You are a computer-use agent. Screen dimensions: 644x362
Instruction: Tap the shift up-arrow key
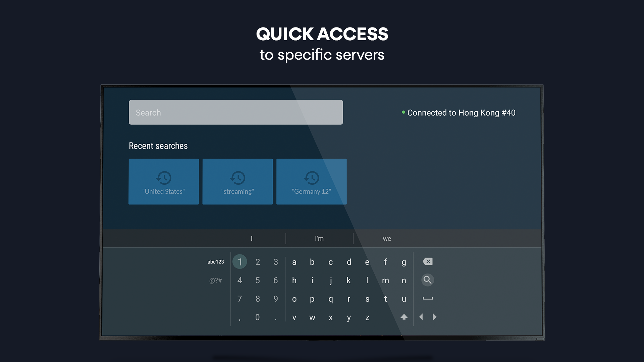coord(404,317)
